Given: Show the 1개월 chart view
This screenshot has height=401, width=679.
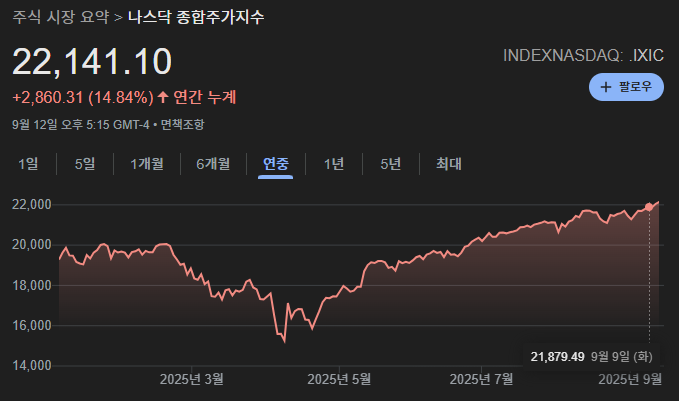Looking at the screenshot, I should click(x=146, y=164).
